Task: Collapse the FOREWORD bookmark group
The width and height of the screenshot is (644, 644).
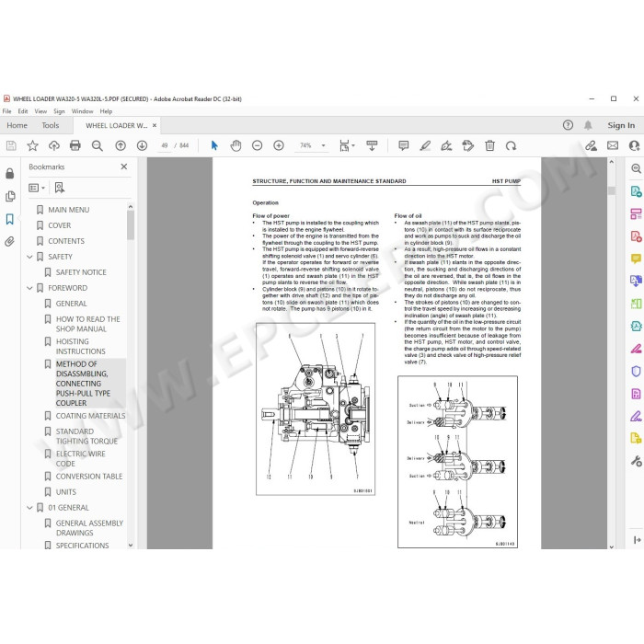Action: 29,288
